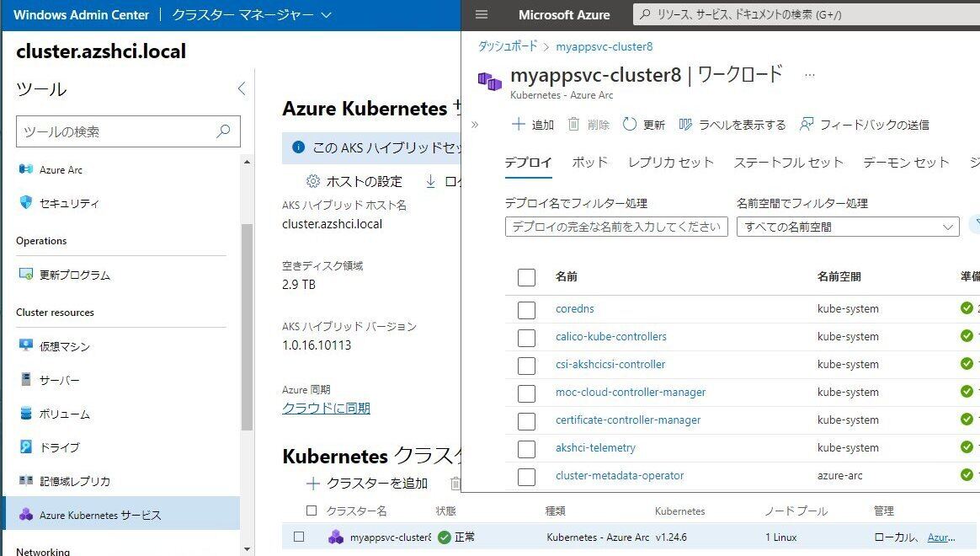This screenshot has height=556, width=980.
Task: Click the myappsvc-cluster8 breadcrumb link
Action: pyautogui.click(x=605, y=46)
